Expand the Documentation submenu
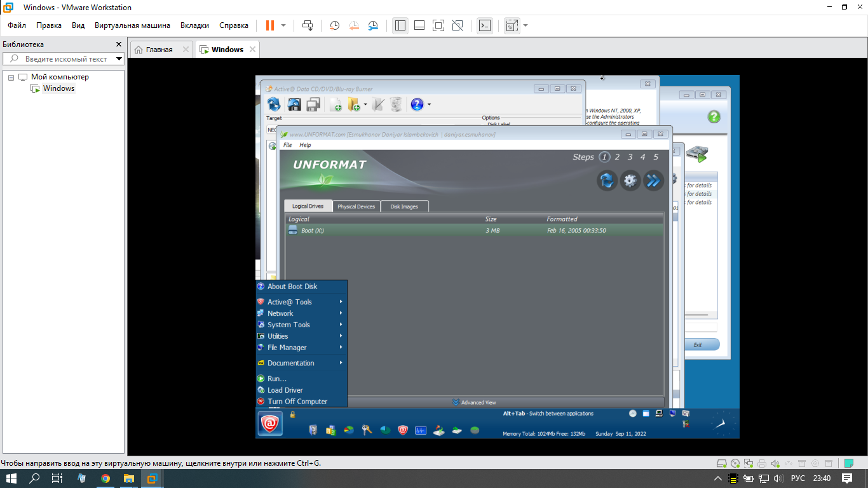Image resolution: width=868 pixels, height=488 pixels. [x=302, y=363]
